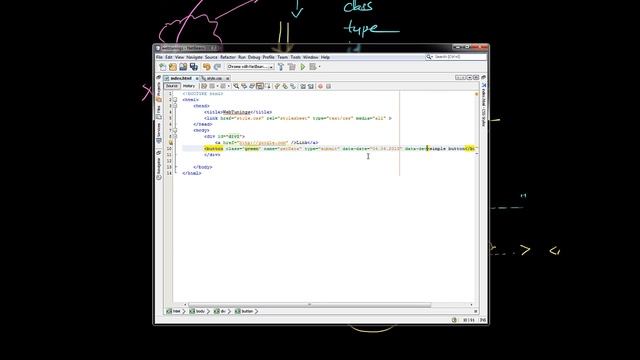This screenshot has height=360, width=640.
Task: Go to Next Bookmark icon
Action: pos(285,86)
